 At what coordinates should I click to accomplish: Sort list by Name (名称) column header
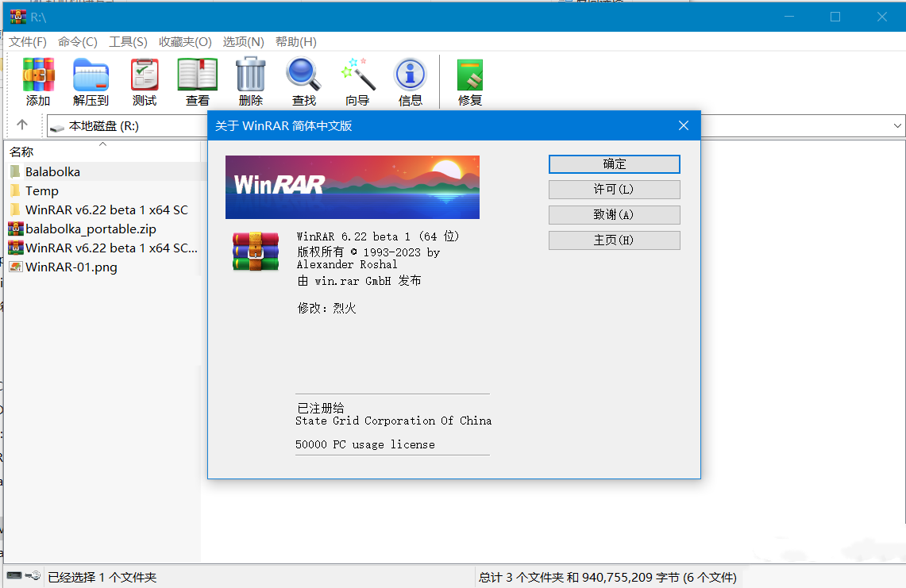tap(22, 152)
